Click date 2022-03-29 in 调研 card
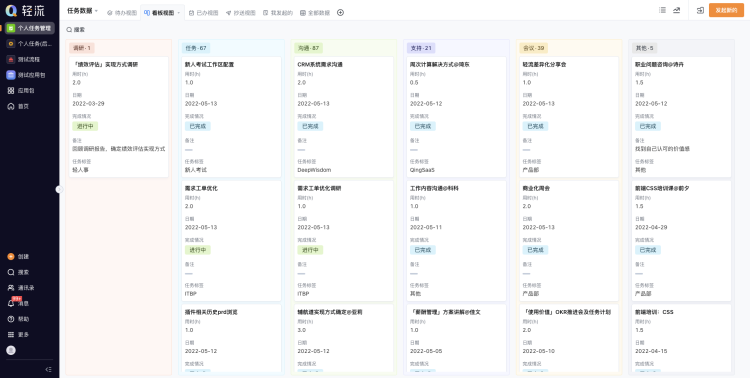The image size is (750, 378). [88, 103]
